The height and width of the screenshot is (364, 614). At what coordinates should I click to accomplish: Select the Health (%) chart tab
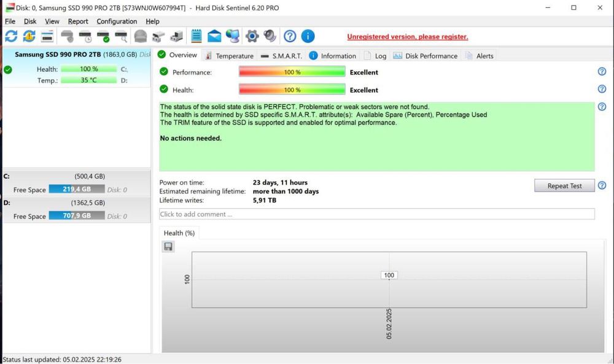pyautogui.click(x=179, y=233)
